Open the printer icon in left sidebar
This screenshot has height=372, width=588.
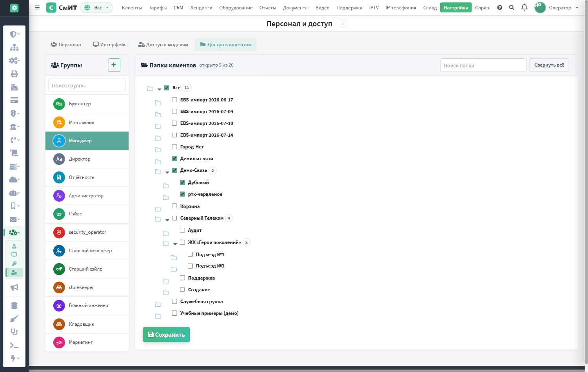tap(14, 74)
